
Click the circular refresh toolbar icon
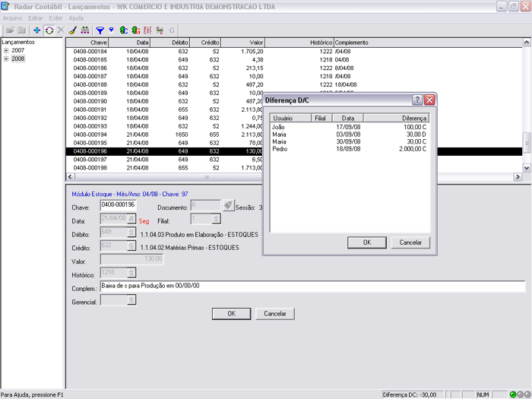[x=49, y=30]
